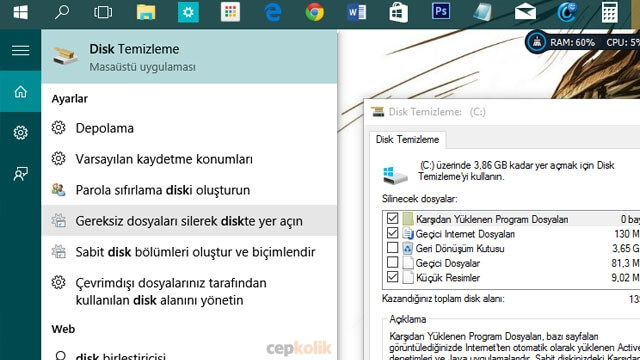Image resolution: width=640 pixels, height=360 pixels.
Task: Click the RAM cleaner widget icon
Action: tap(537, 42)
